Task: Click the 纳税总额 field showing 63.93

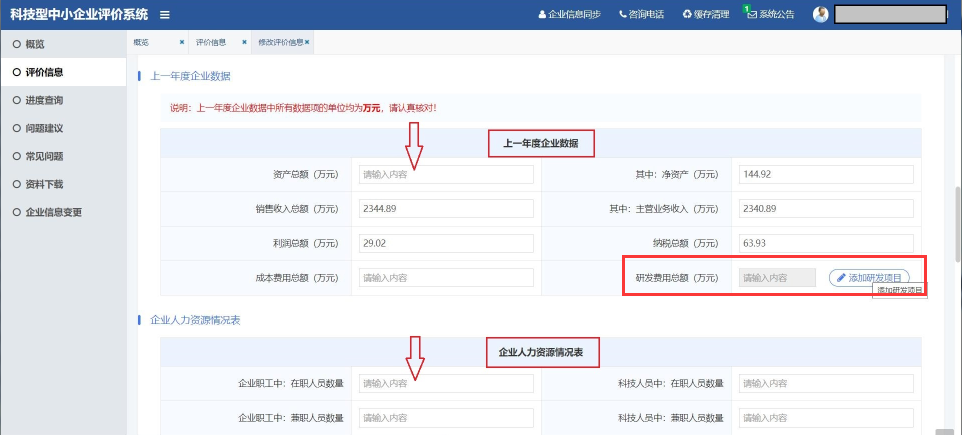Action: coord(825,243)
